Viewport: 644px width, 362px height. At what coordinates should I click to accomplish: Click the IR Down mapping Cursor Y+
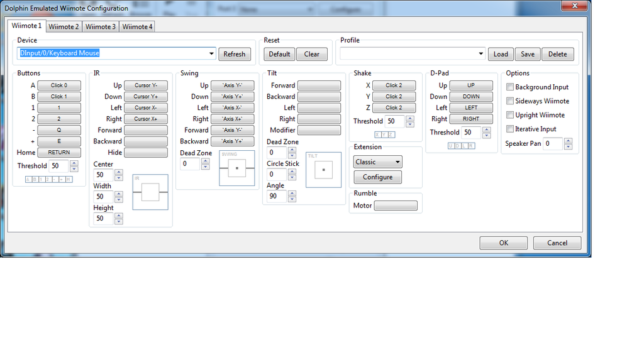(x=146, y=96)
